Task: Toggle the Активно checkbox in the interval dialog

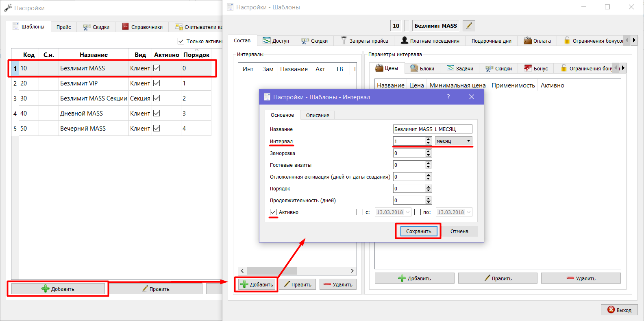Action: [x=273, y=212]
